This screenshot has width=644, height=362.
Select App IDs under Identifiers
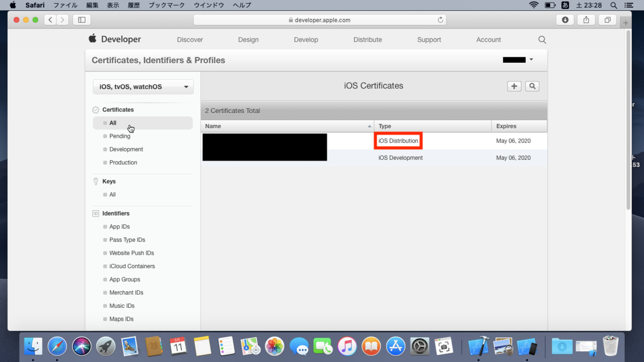pos(119,227)
